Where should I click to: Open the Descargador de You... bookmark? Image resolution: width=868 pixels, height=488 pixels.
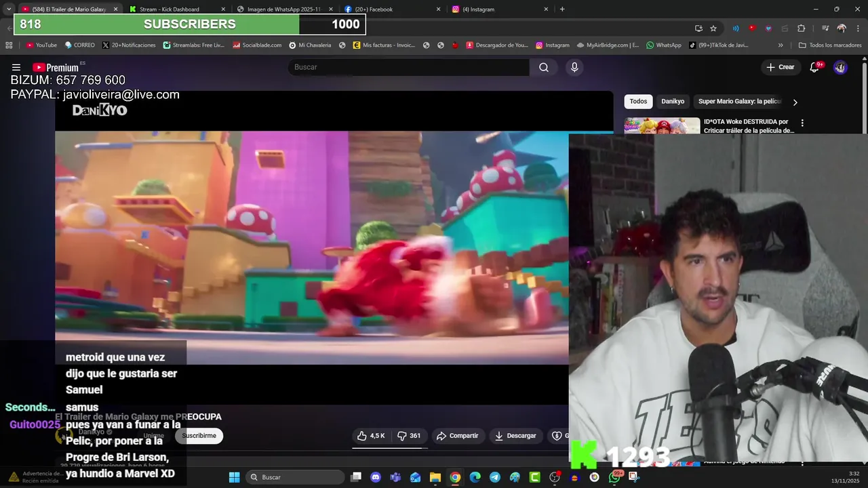496,45
